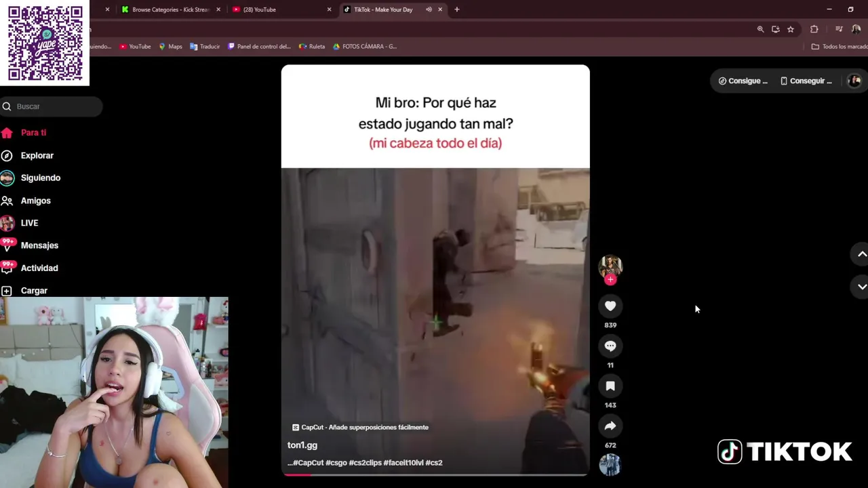Open Panel de control bookmark
This screenshot has width=868, height=488.
[259, 47]
